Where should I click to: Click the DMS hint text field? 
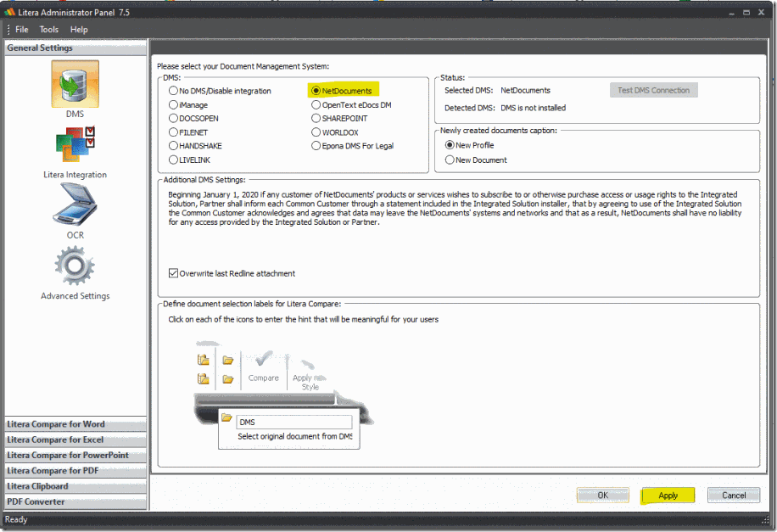coord(294,422)
